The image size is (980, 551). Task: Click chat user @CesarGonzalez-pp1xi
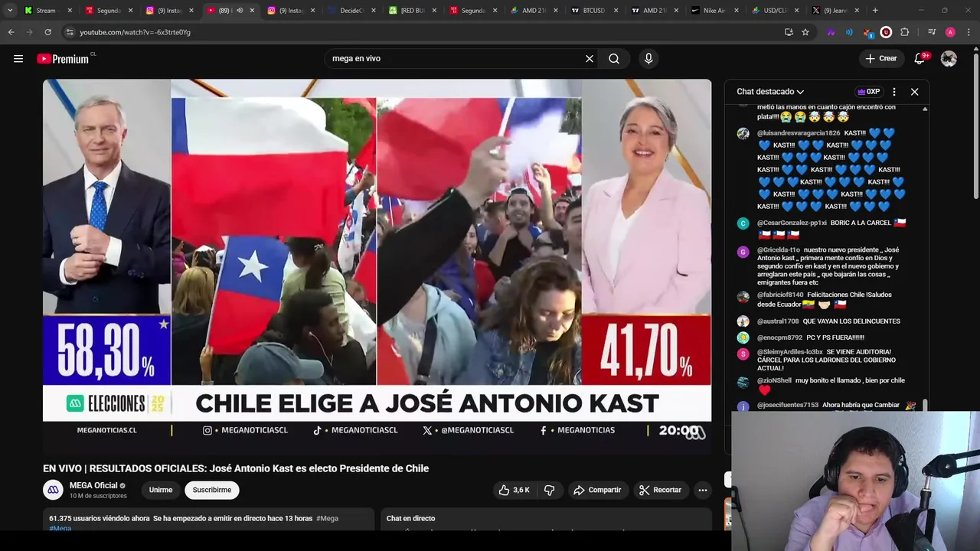792,223
